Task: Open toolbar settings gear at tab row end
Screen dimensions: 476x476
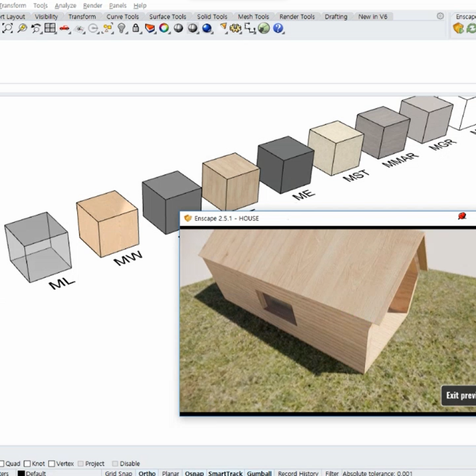Action: point(440,16)
